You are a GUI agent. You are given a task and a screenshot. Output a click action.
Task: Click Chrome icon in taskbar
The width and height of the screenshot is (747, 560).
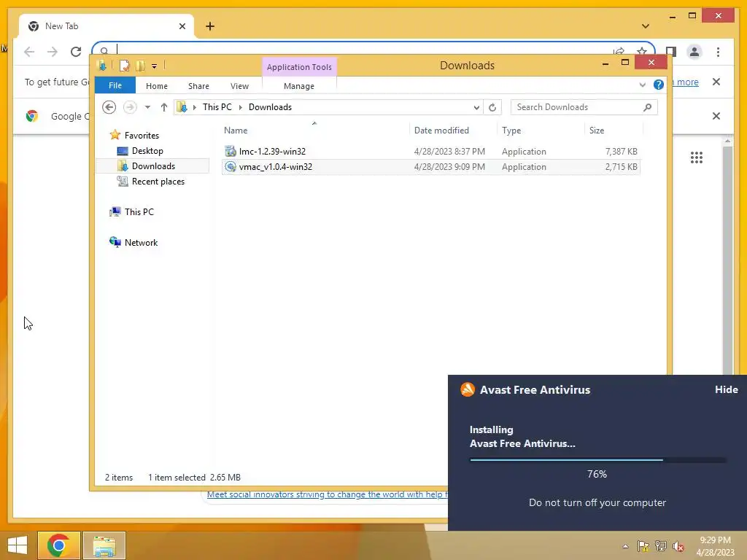click(58, 545)
